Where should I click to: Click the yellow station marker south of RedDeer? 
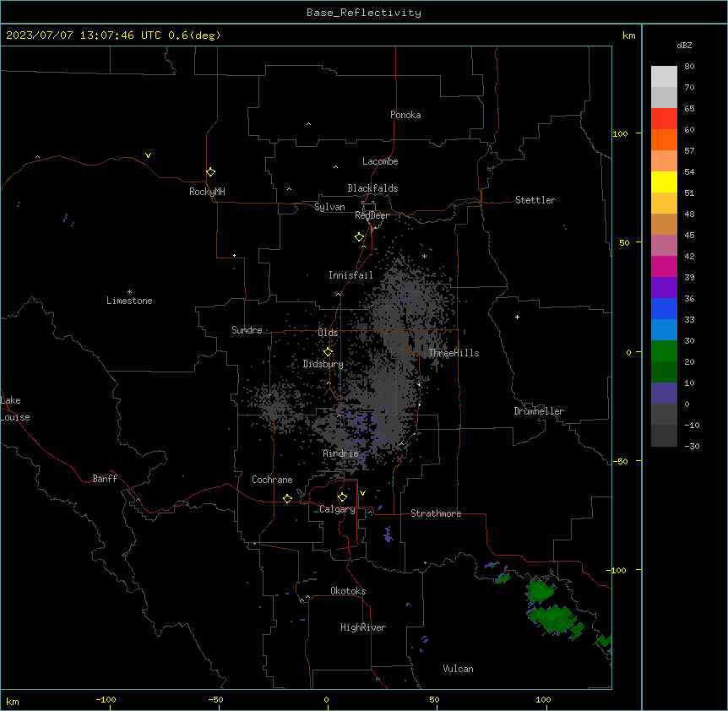[360, 237]
